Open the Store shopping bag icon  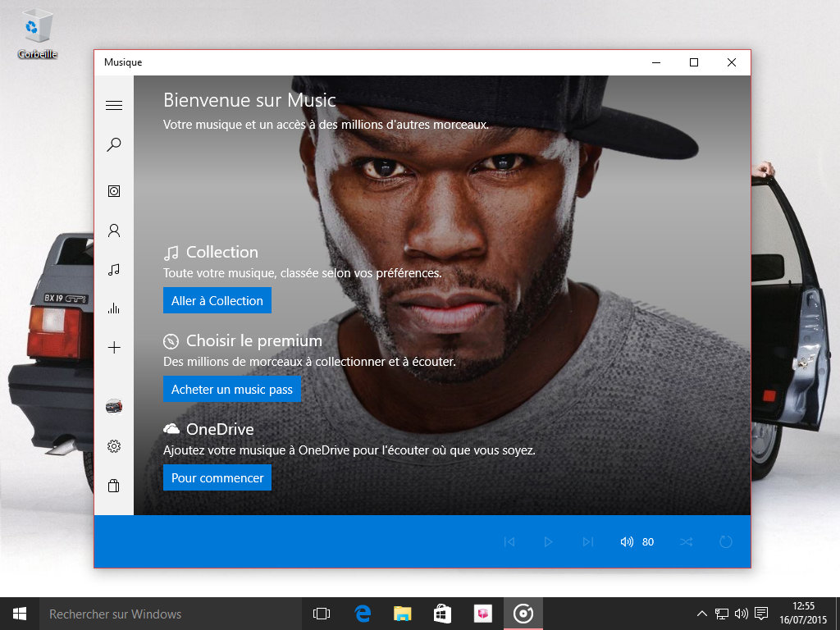114,486
